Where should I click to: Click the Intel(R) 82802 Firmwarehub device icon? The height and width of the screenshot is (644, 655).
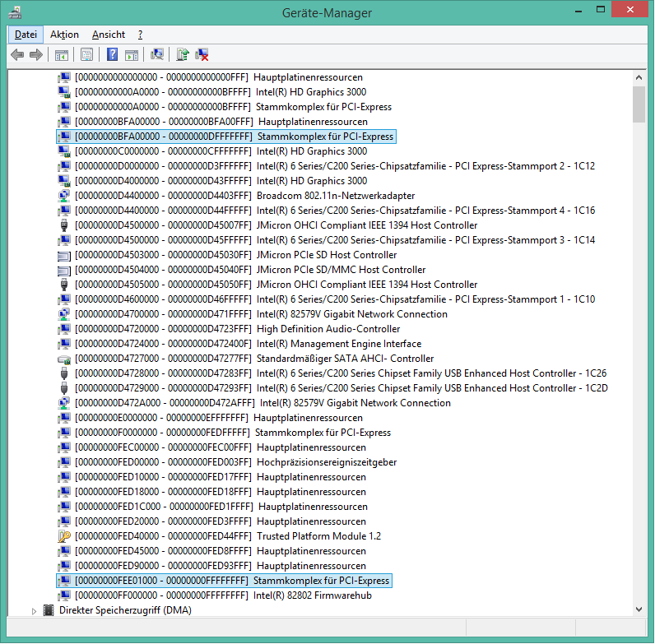pyautogui.click(x=64, y=595)
